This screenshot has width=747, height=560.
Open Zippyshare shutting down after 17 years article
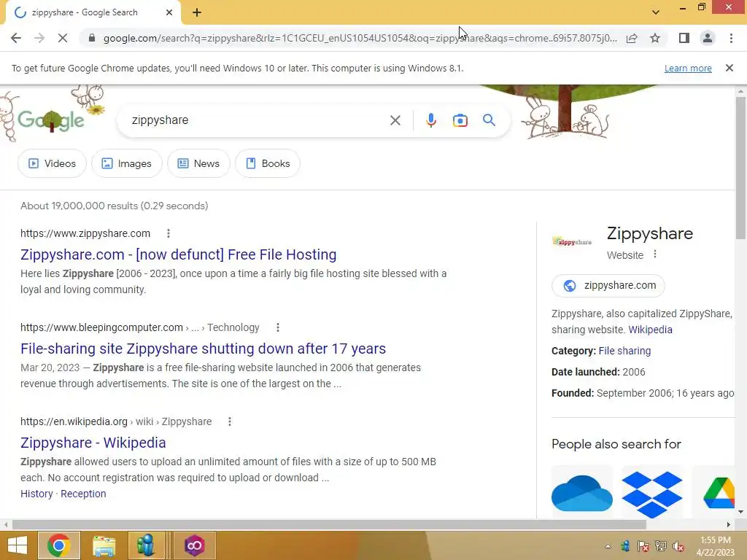point(203,349)
